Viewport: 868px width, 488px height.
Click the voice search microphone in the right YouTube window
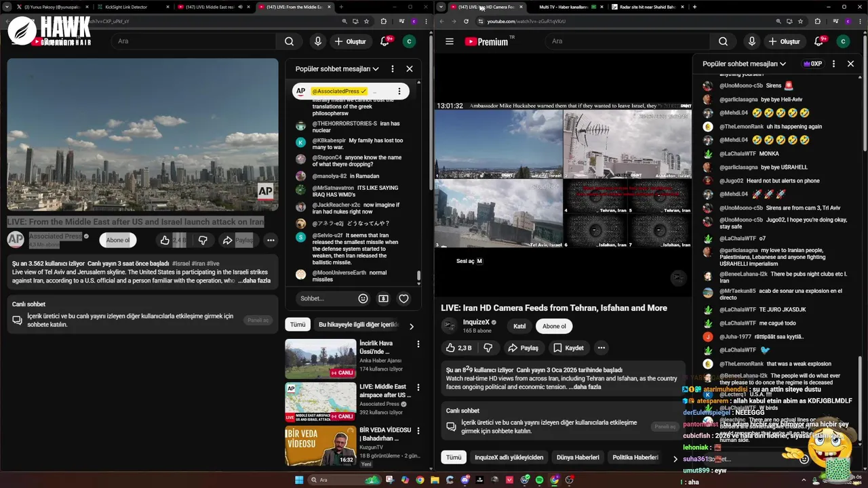[751, 41]
